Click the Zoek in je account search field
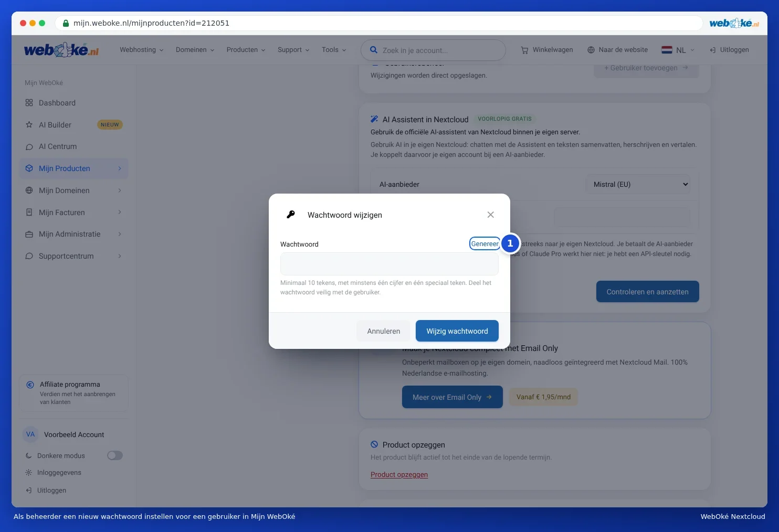 click(x=433, y=50)
